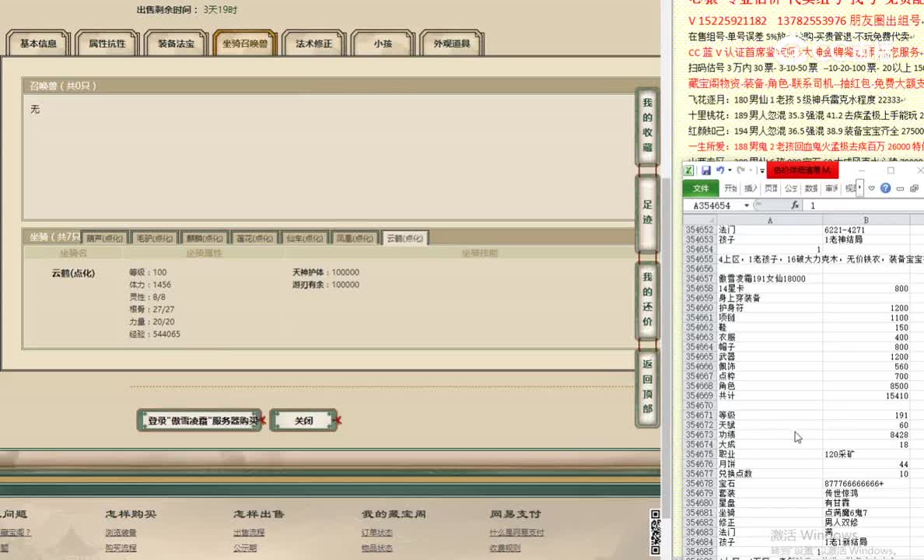Switch to 法术修正 tab
The image size is (924, 560).
[x=314, y=44]
